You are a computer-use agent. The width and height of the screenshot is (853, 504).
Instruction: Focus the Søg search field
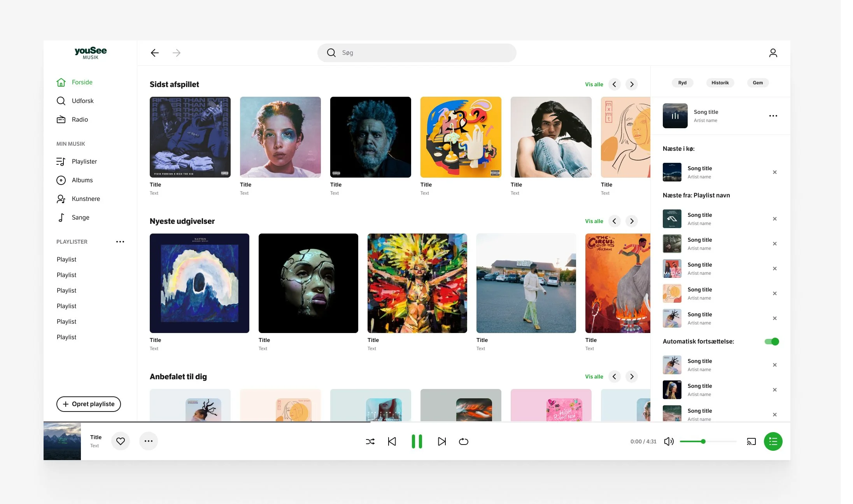tap(417, 53)
